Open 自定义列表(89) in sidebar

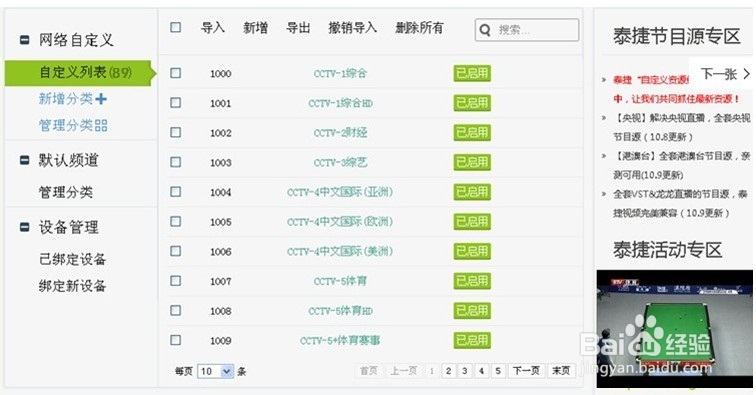click(x=80, y=73)
